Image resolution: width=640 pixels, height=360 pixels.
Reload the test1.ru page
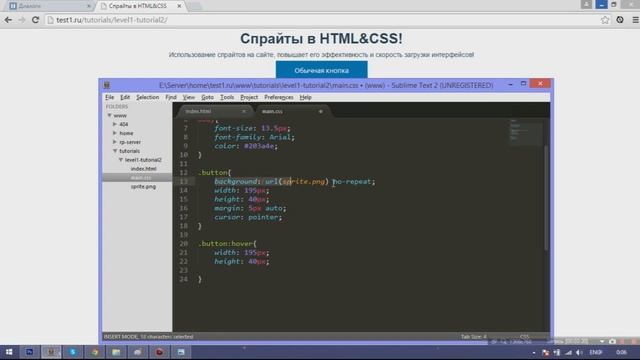coord(36,20)
